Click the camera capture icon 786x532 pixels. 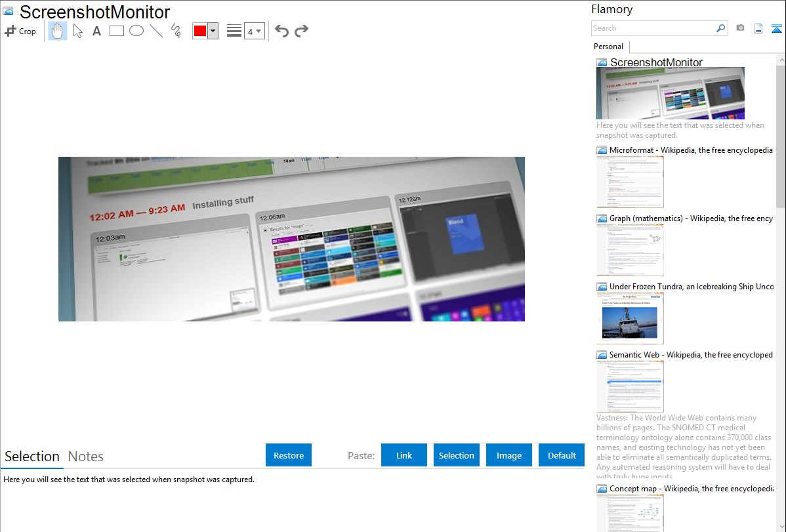pyautogui.click(x=740, y=28)
